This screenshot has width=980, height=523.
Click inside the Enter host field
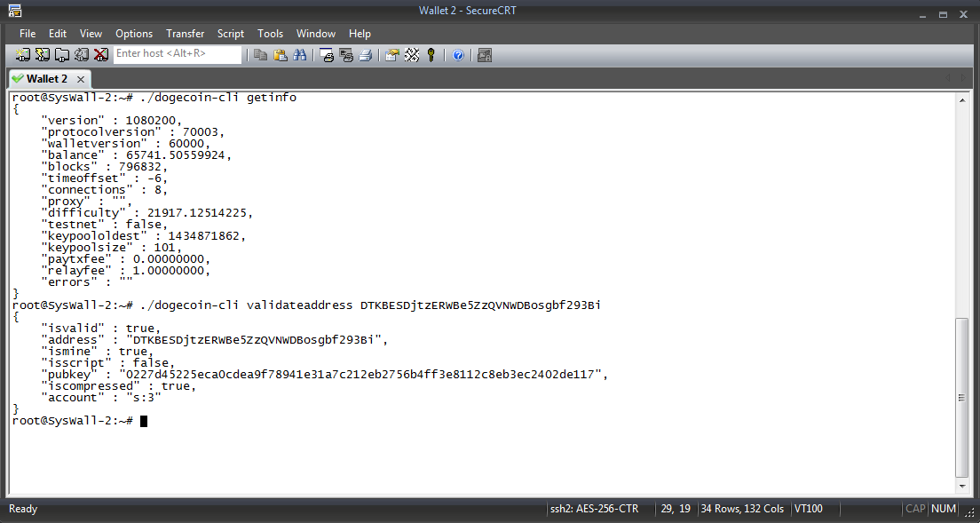coord(178,54)
